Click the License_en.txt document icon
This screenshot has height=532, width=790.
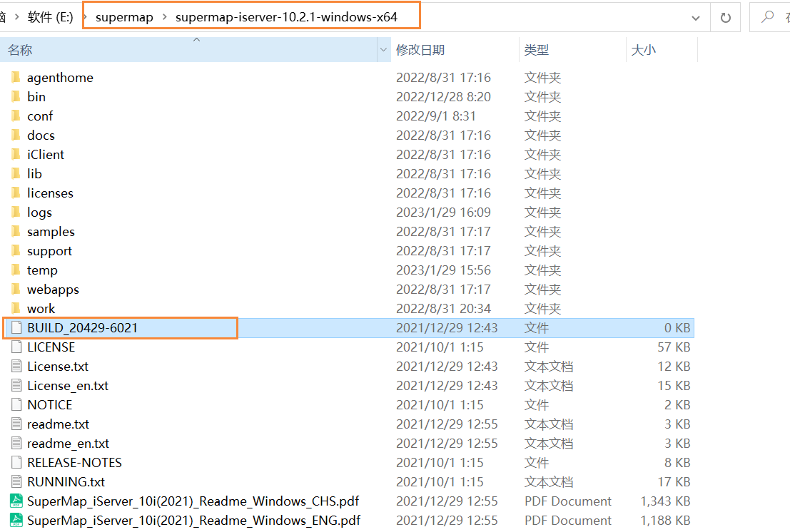[16, 386]
